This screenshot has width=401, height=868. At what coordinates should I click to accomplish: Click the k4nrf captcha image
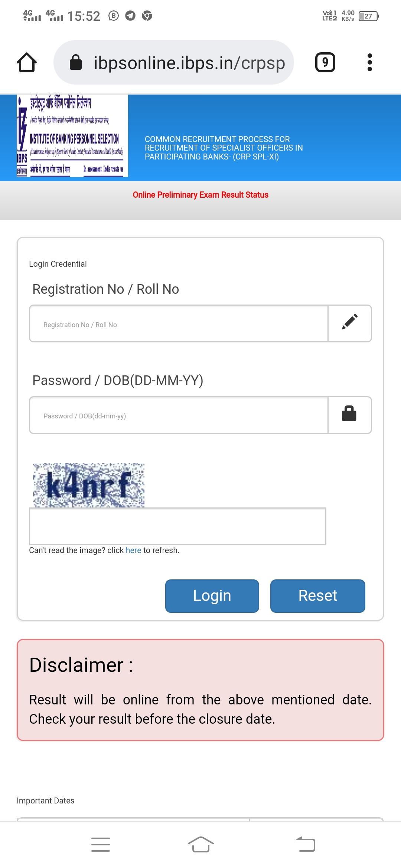[x=89, y=485]
